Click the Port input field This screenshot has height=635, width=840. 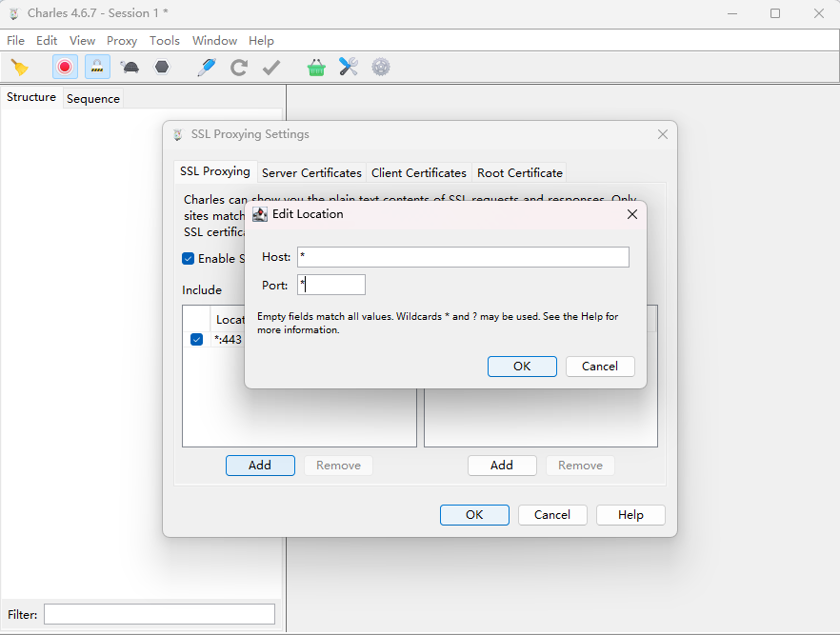[331, 285]
